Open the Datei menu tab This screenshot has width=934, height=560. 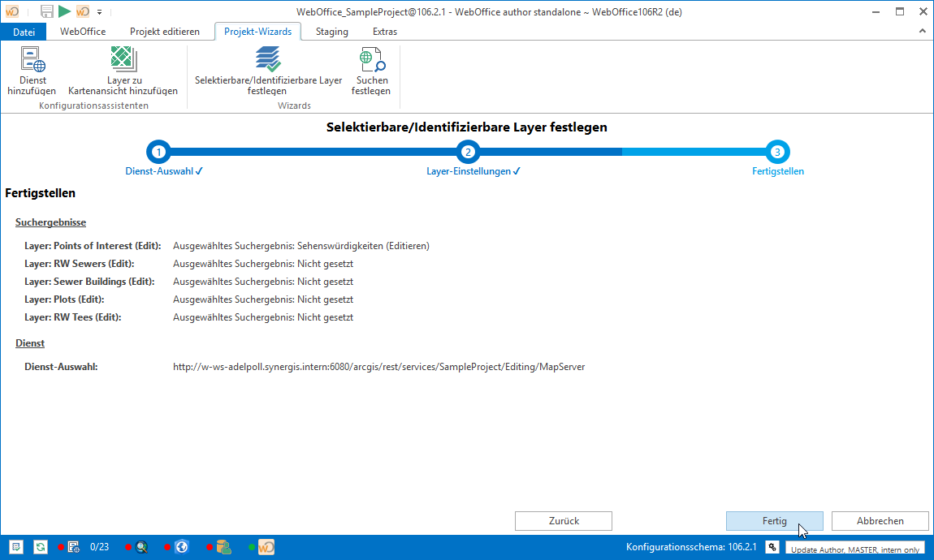[24, 32]
